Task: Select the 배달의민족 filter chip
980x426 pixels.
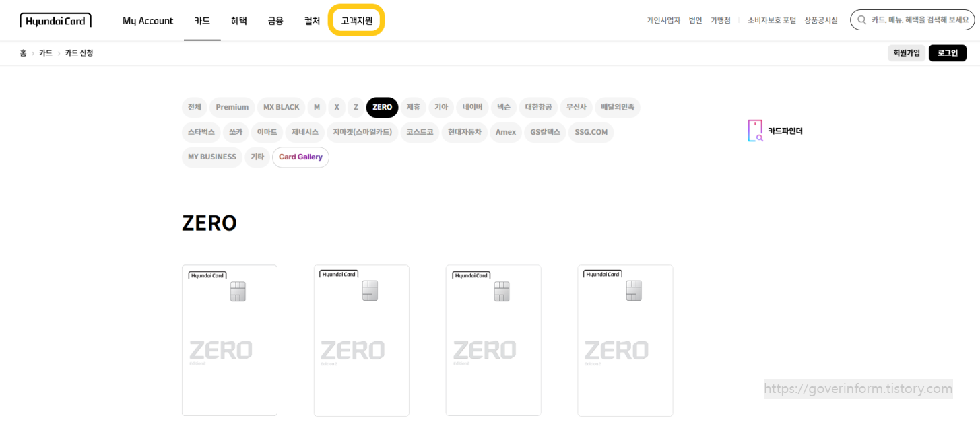Action: [618, 107]
